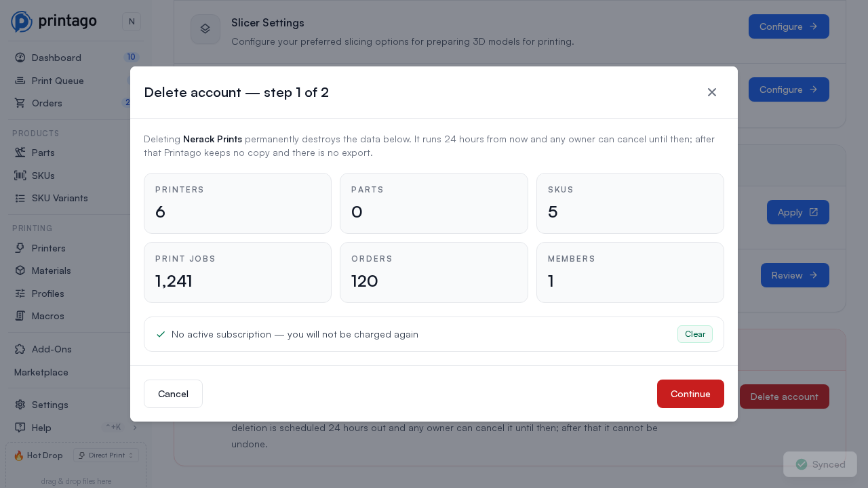Expand the Help submenu chevron

pyautogui.click(x=134, y=428)
